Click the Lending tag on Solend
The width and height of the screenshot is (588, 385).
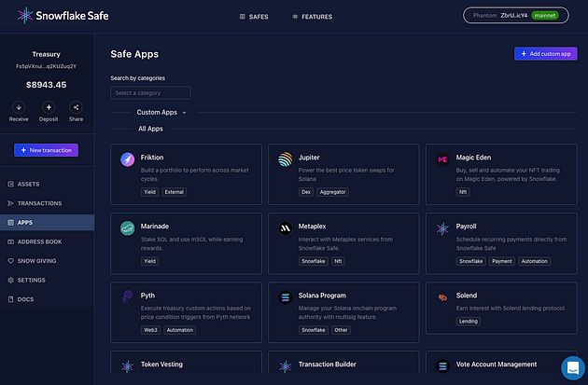coord(469,322)
